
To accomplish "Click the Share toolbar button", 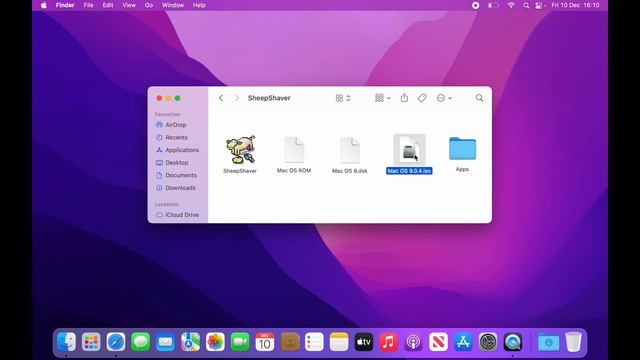I will point(404,98).
